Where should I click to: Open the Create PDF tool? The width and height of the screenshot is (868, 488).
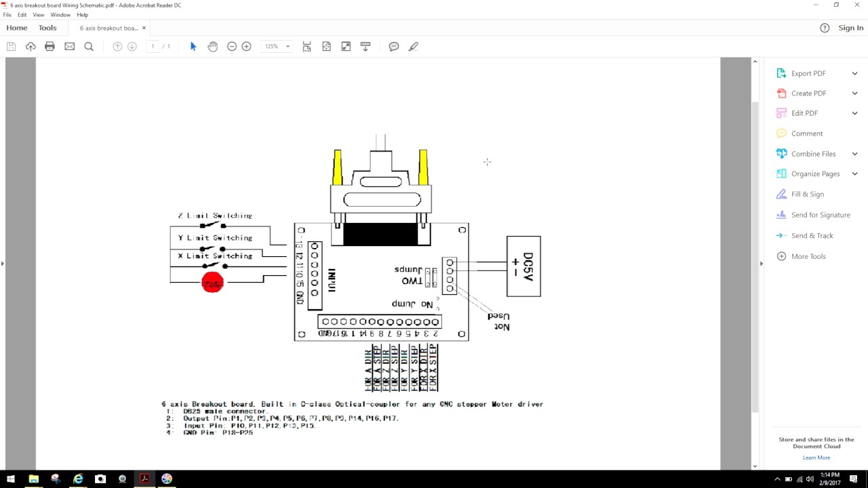click(x=808, y=93)
